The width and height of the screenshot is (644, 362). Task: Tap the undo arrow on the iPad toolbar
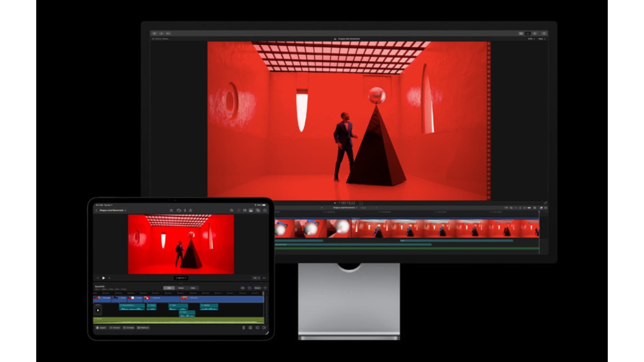pos(232,210)
